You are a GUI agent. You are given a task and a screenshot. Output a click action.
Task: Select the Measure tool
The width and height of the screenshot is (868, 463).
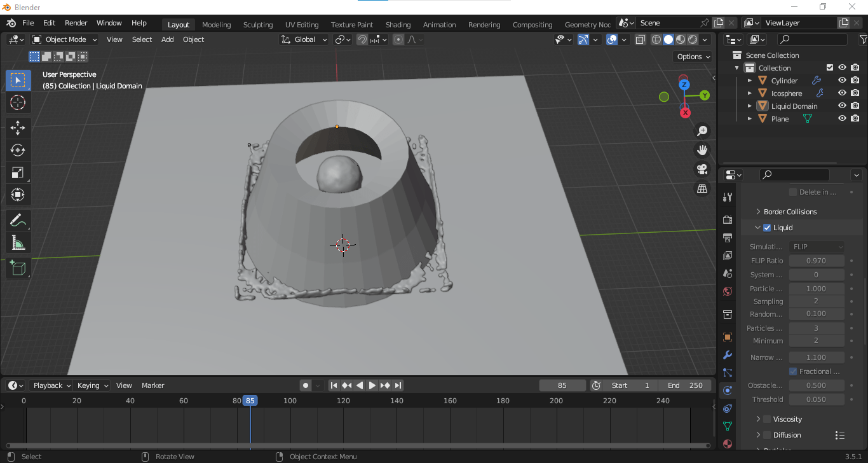pos(18,242)
